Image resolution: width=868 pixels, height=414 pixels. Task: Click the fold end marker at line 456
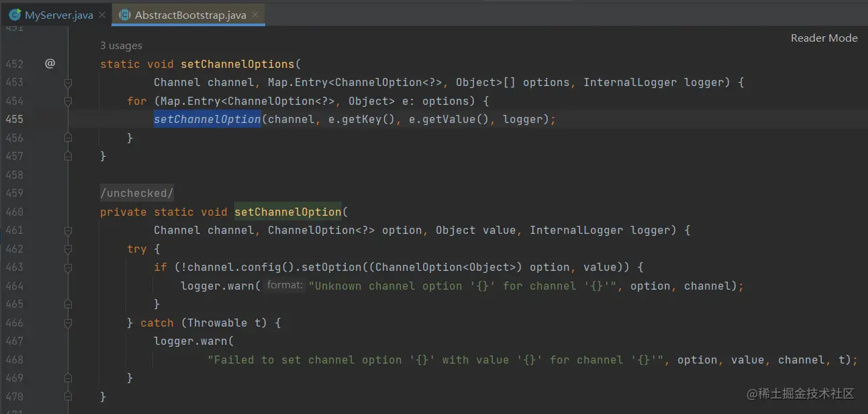(x=68, y=138)
